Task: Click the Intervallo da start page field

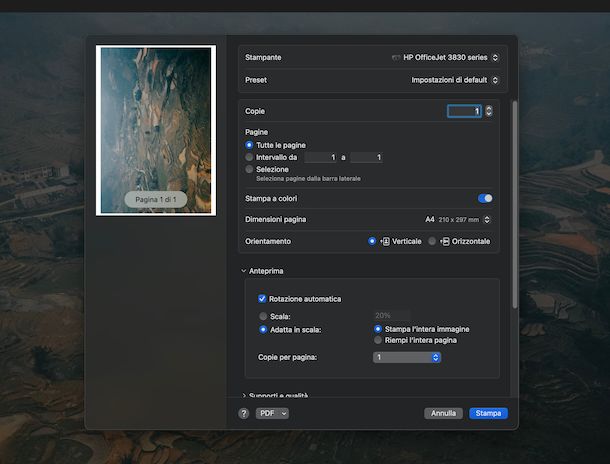Action: [321, 157]
